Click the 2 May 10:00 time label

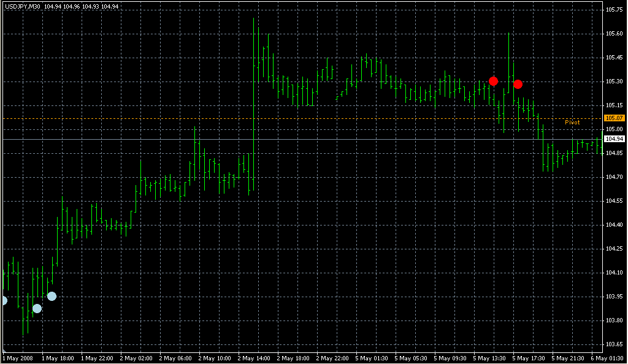click(x=215, y=358)
